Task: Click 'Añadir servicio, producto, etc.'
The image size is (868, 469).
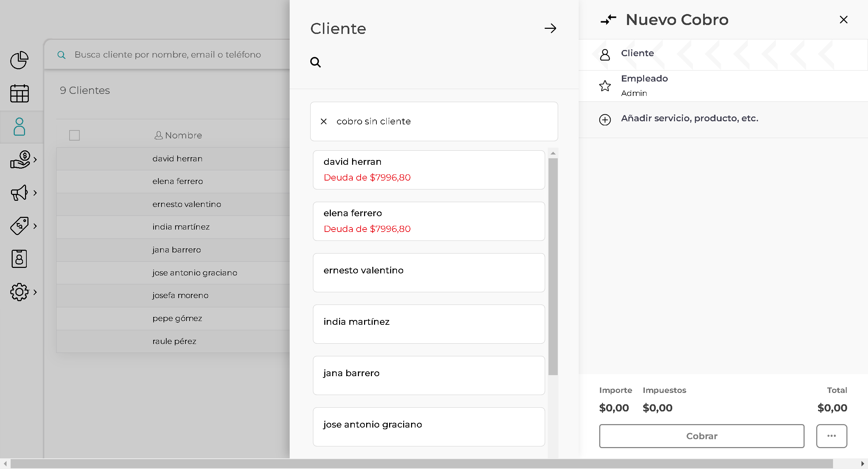Action: pos(690,118)
